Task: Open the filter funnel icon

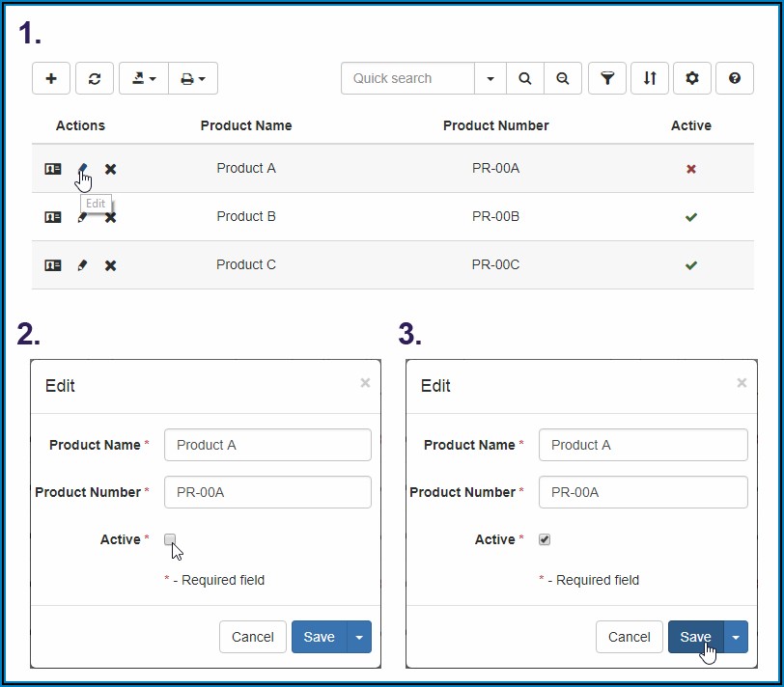Action: point(607,79)
